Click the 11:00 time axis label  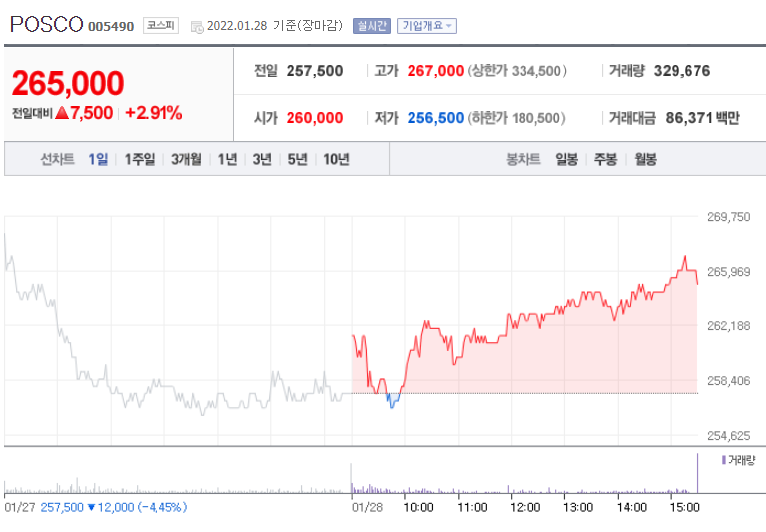[472, 507]
